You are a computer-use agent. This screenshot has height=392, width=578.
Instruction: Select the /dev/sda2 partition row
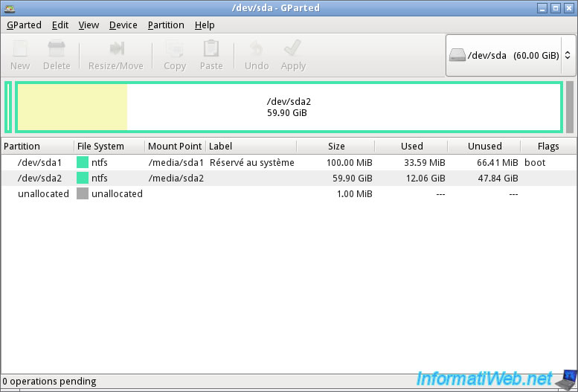tap(289, 178)
